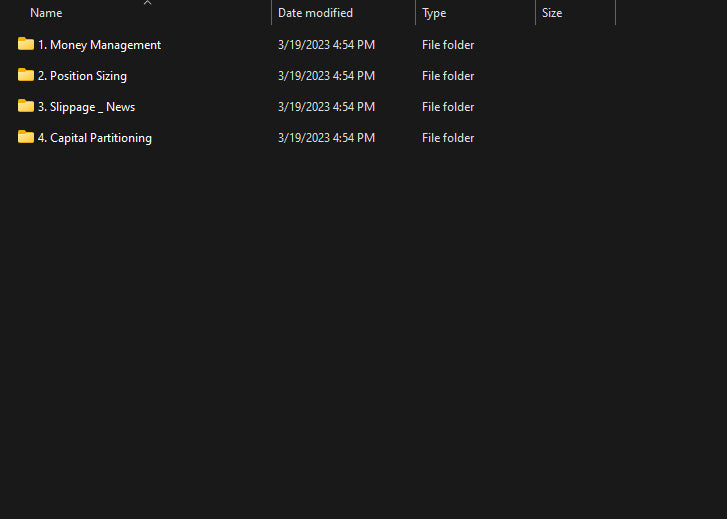This screenshot has width=727, height=519.
Task: Select the '3. Slippage _ News' folder name
Action: point(86,107)
